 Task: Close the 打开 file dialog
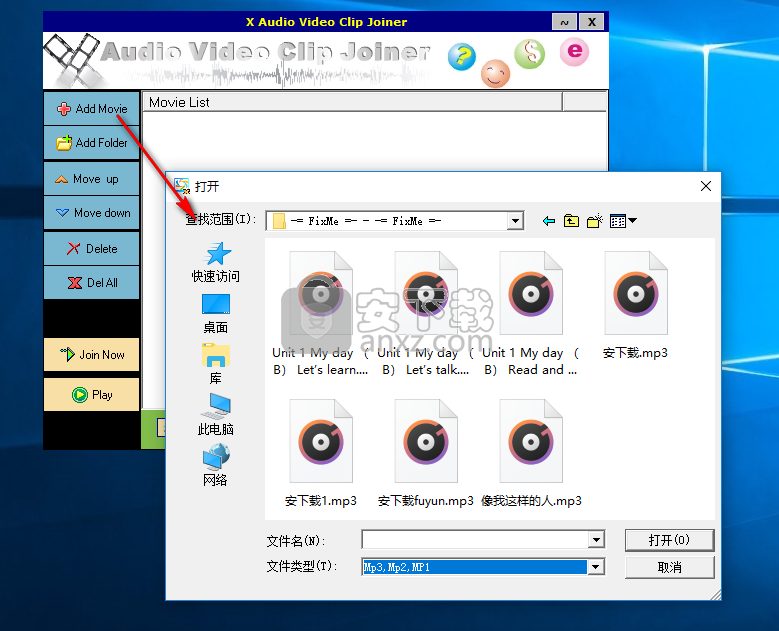[x=705, y=186]
